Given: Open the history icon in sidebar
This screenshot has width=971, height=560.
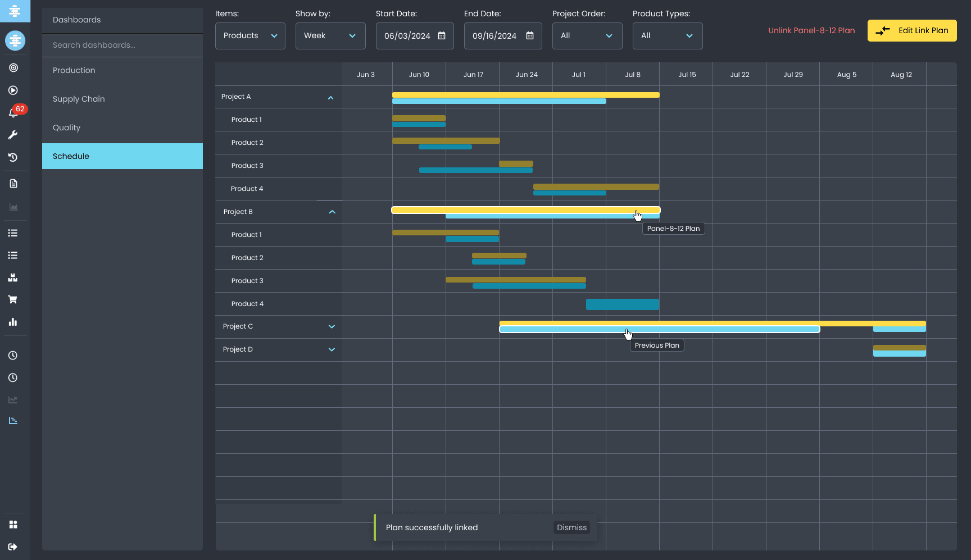Looking at the screenshot, I should (13, 157).
